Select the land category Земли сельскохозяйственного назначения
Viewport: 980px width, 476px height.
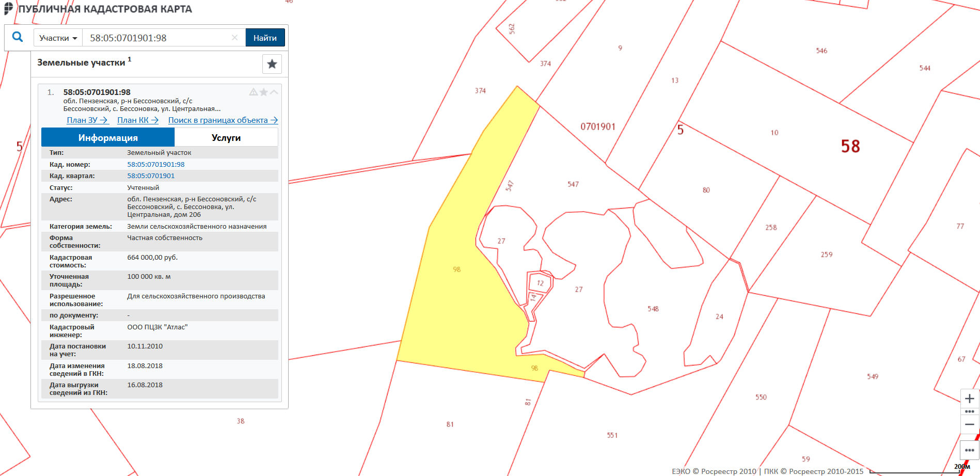pyautogui.click(x=197, y=226)
